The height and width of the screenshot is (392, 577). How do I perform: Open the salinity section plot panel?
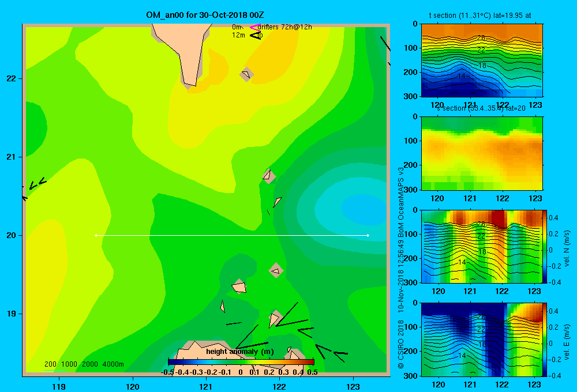[x=482, y=153]
